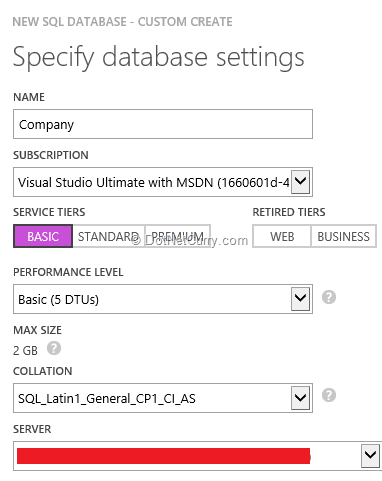This screenshot has height=481, width=382.
Task: Expand the Performance Level dropdown arrow
Action: coord(300,299)
